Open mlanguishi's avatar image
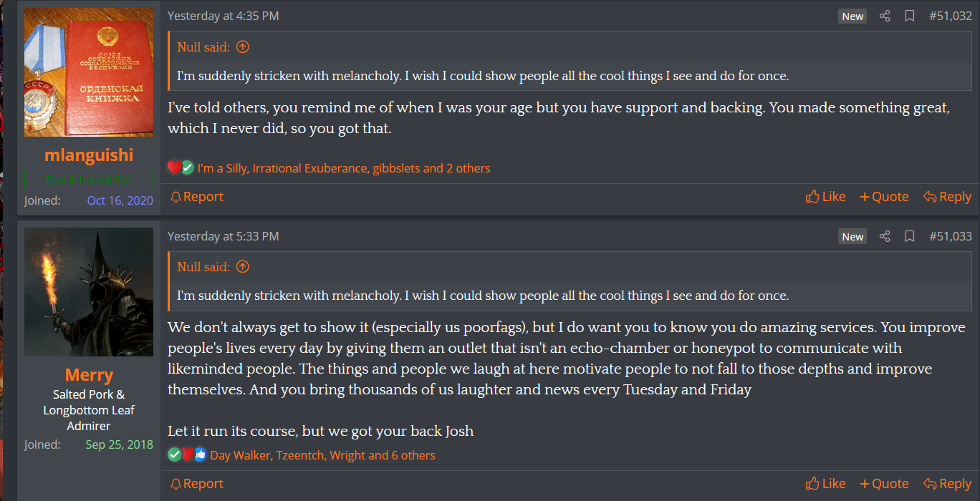 coord(89,72)
